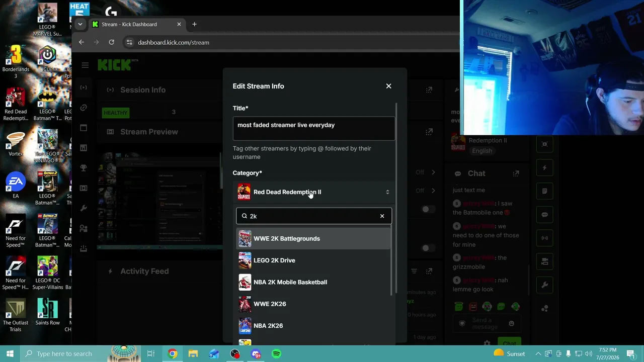Choose NBA 2K Mobile Basketball category
644x362 pixels.
pos(314,282)
